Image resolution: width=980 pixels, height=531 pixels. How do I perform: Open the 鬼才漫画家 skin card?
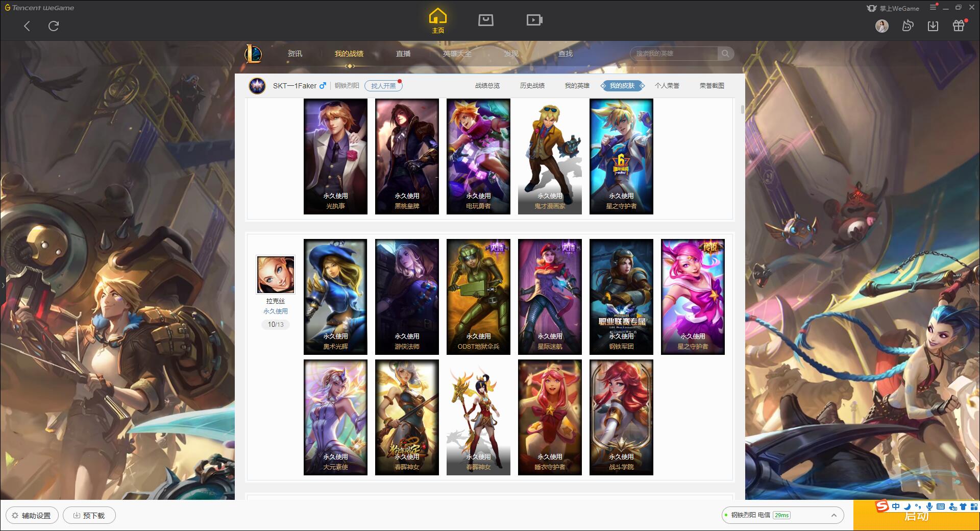[550, 156]
